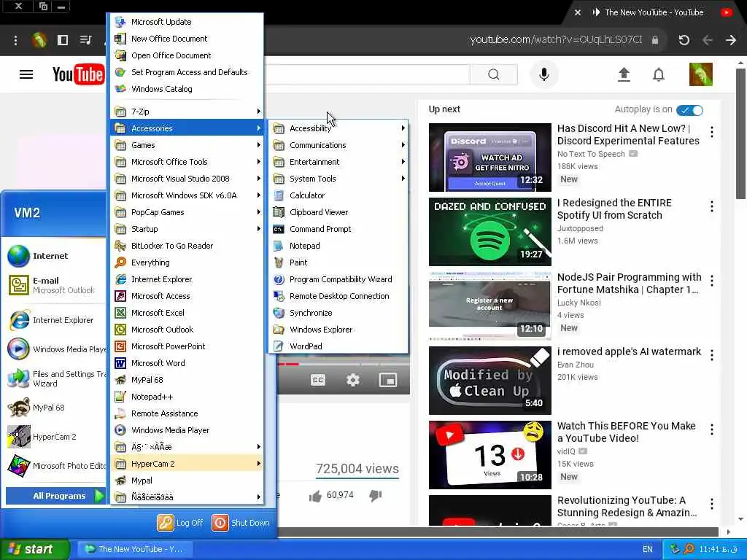The width and height of the screenshot is (747, 560).
Task: Click YouTube notifications bell
Action: tap(659, 74)
